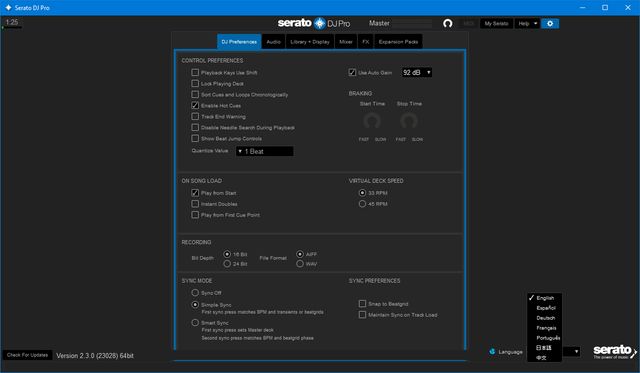
Task: Enable Instant Doubles checkbox
Action: pyautogui.click(x=195, y=204)
